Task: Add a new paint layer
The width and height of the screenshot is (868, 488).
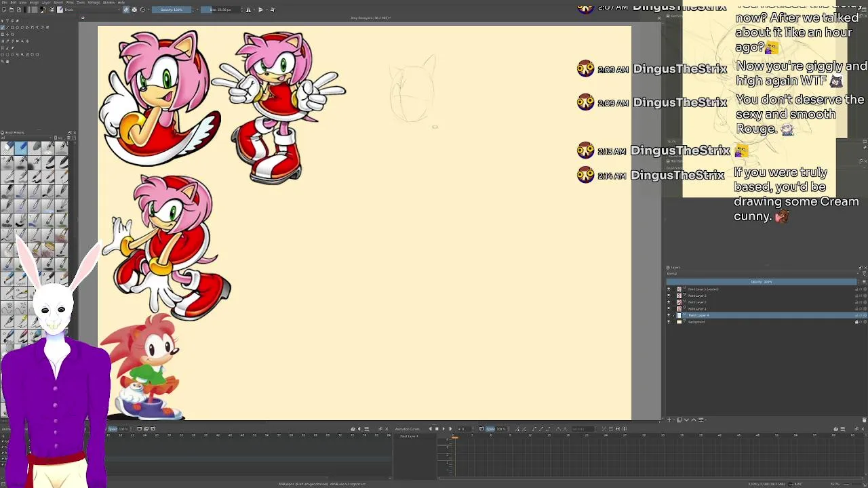Action: [669, 420]
